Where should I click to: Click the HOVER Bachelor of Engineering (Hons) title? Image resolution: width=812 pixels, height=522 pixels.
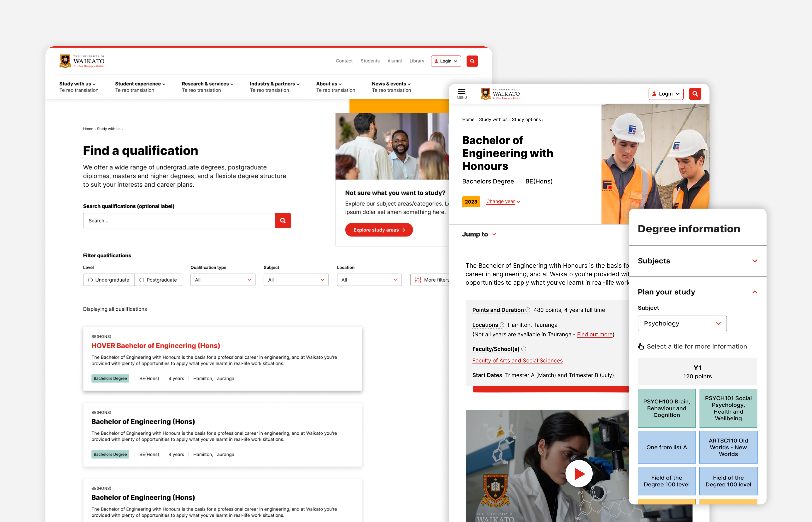click(x=156, y=346)
